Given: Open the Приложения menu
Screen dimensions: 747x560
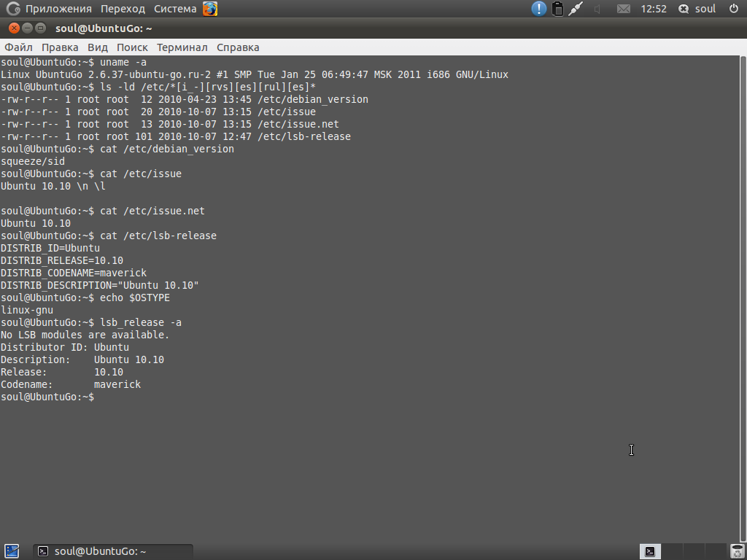Looking at the screenshot, I should (58, 9).
